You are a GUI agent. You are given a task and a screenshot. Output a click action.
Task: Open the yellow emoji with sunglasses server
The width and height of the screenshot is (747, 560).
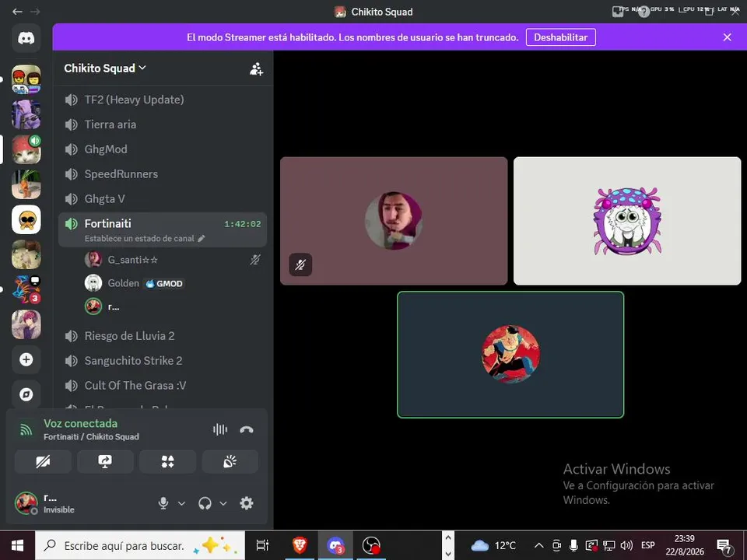[x=26, y=219]
